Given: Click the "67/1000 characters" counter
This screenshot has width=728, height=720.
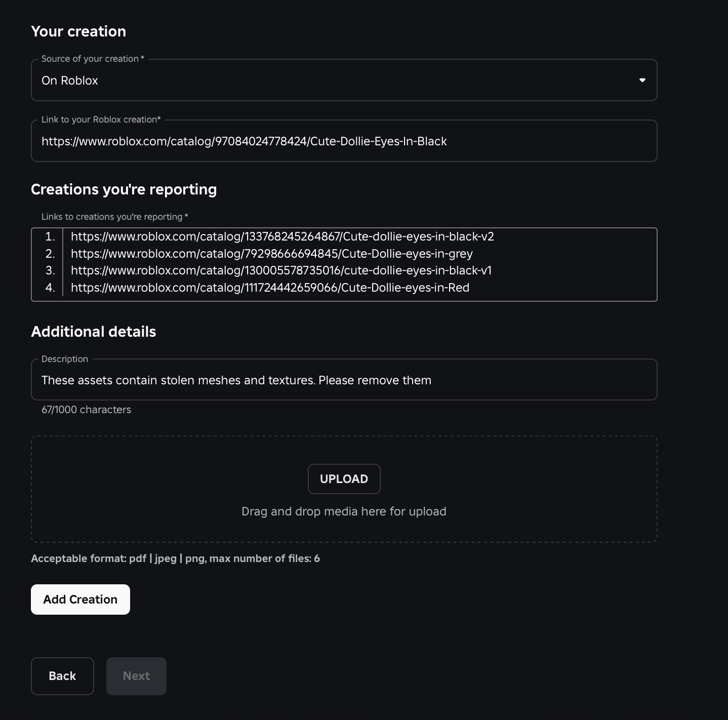Looking at the screenshot, I should [x=86, y=410].
